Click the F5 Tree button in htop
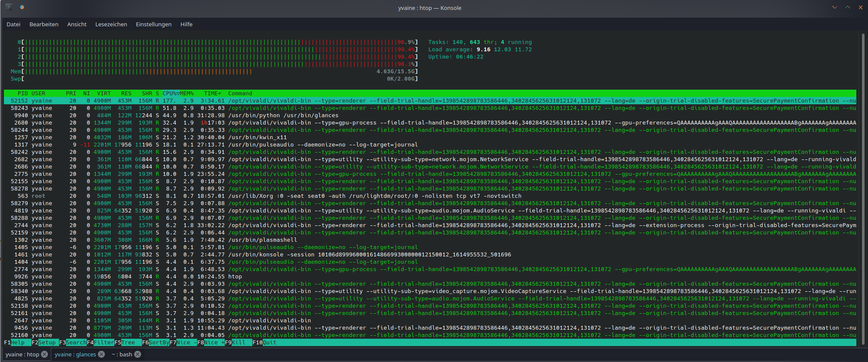The height and width of the screenshot is (362, 868). [128, 343]
